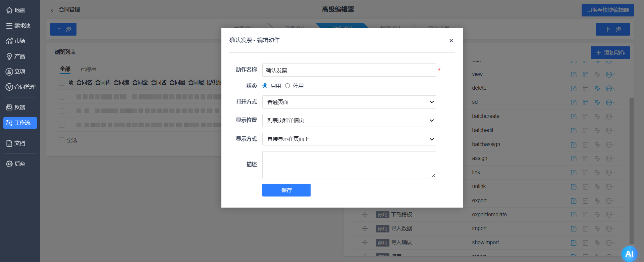This screenshot has height=262, width=644.
Task: Click the back arrow beside 合同管理
Action: tap(52, 10)
